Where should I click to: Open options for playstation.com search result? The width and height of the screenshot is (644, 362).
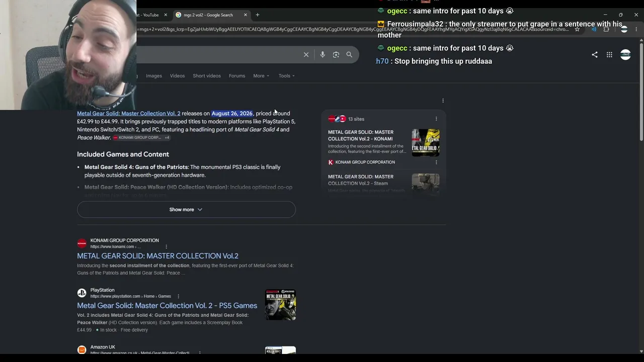click(178, 297)
